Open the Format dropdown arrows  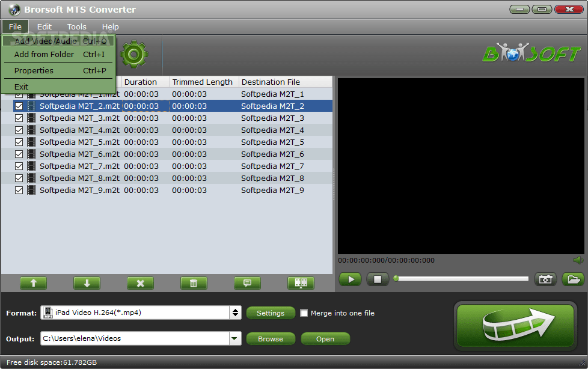tap(235, 313)
